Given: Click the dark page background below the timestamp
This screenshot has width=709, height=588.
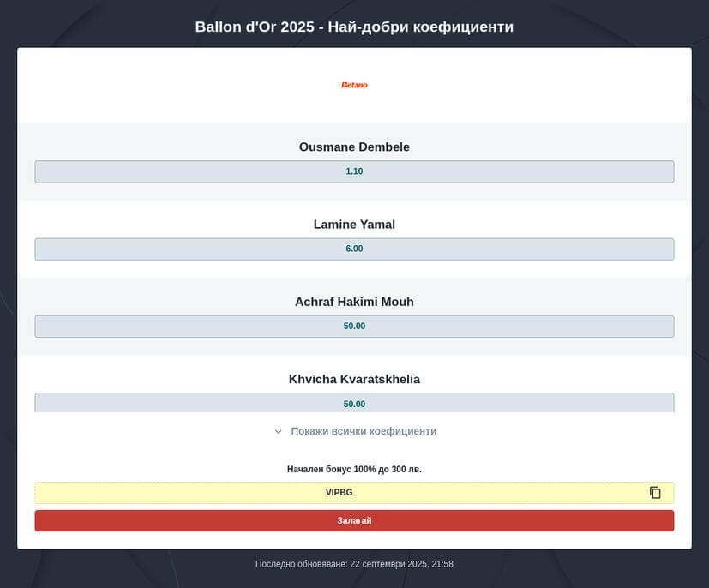Looking at the screenshot, I should 354,581.
